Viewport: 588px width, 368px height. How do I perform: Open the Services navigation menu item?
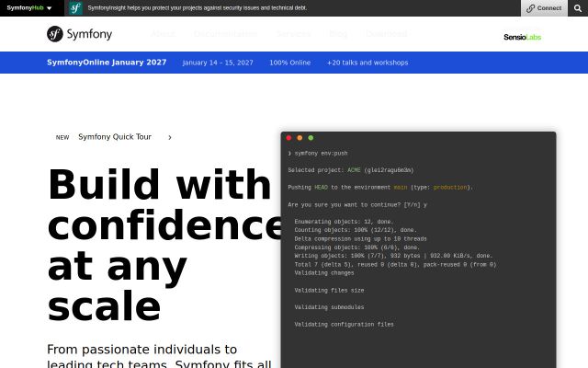coord(294,34)
